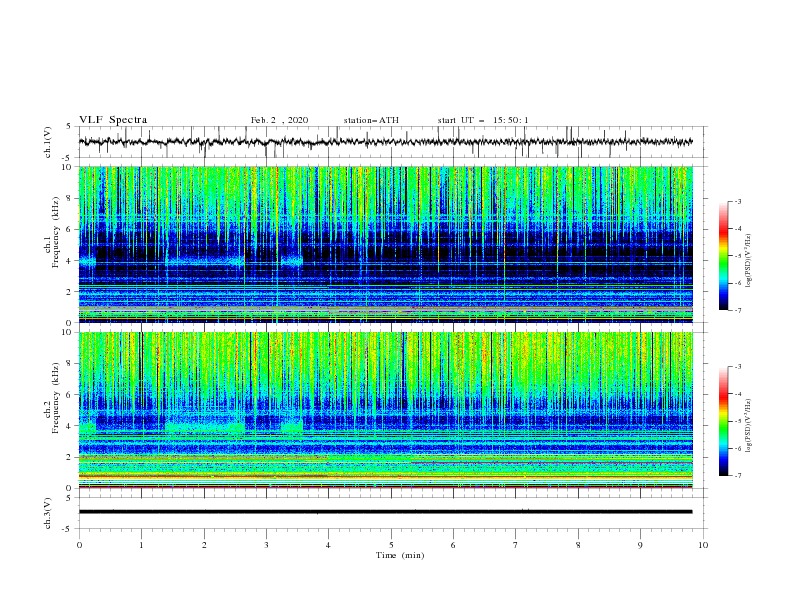Click time axis tick label "8"

coord(578,545)
